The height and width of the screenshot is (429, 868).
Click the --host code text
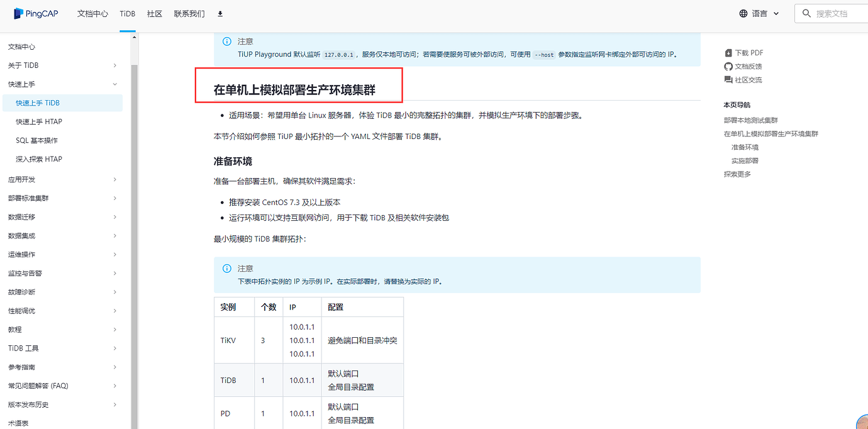[x=544, y=55]
